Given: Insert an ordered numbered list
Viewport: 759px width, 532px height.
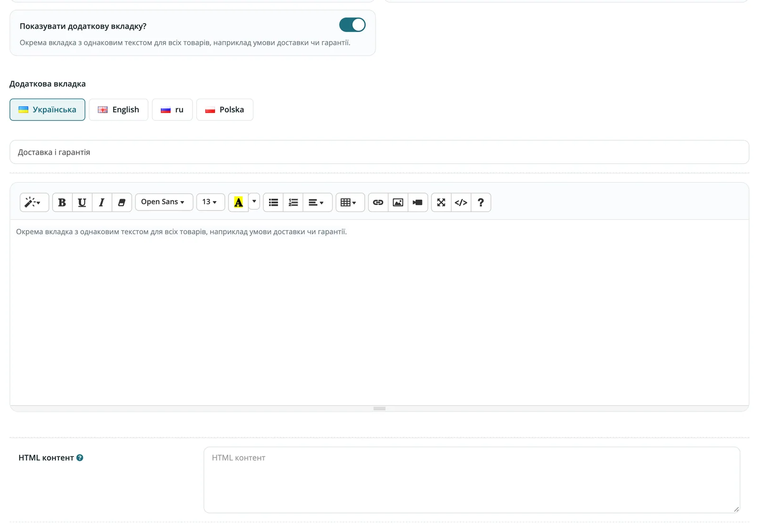Looking at the screenshot, I should (x=293, y=202).
